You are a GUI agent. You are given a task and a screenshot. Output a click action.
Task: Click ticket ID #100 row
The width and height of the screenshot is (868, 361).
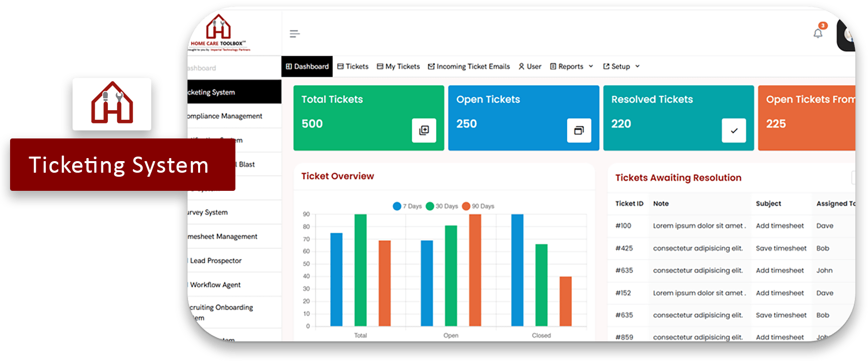623,226
